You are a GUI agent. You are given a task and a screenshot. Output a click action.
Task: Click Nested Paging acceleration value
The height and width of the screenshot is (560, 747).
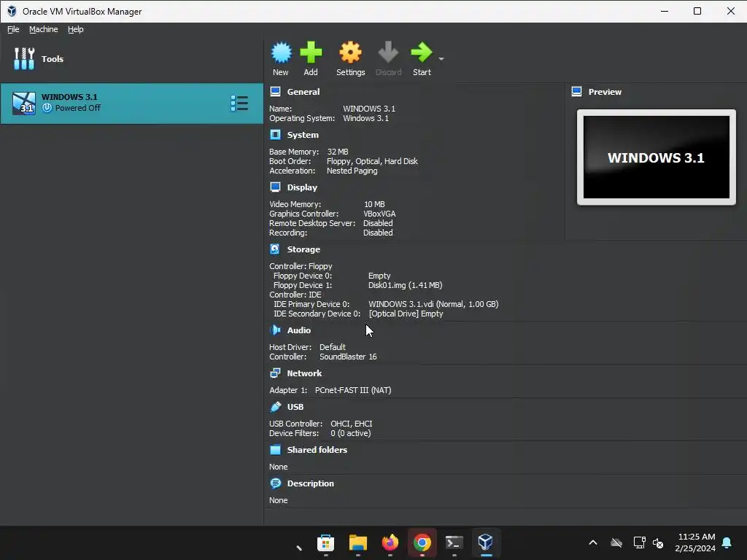tap(352, 171)
